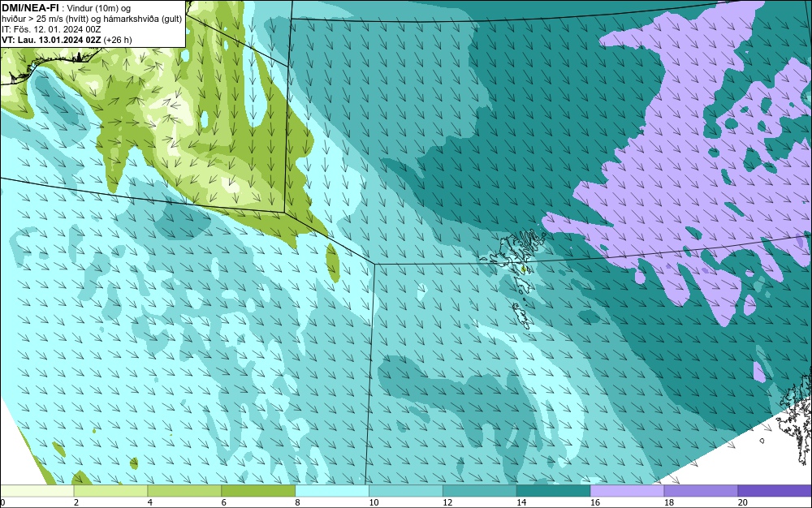812x508 pixels.
Task: Click the initial time line 'IT: Fös. 12. 01. 2024 00Z'
Action: [x=51, y=29]
